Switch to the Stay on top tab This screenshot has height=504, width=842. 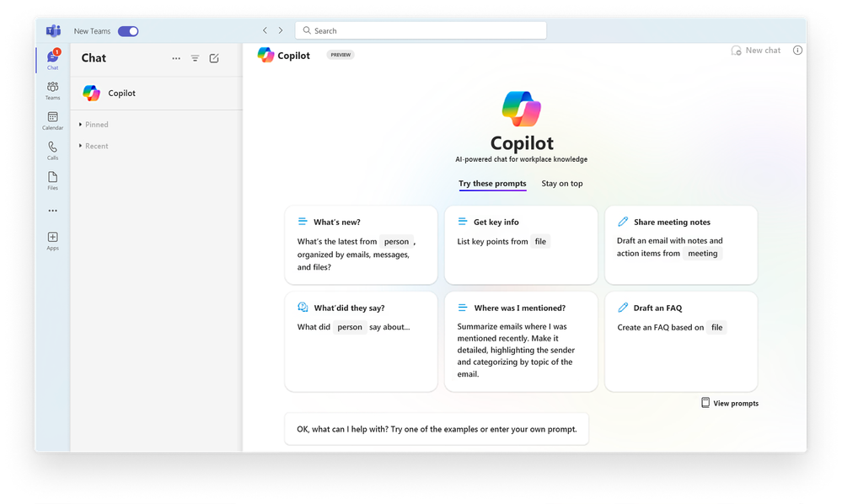(x=561, y=183)
